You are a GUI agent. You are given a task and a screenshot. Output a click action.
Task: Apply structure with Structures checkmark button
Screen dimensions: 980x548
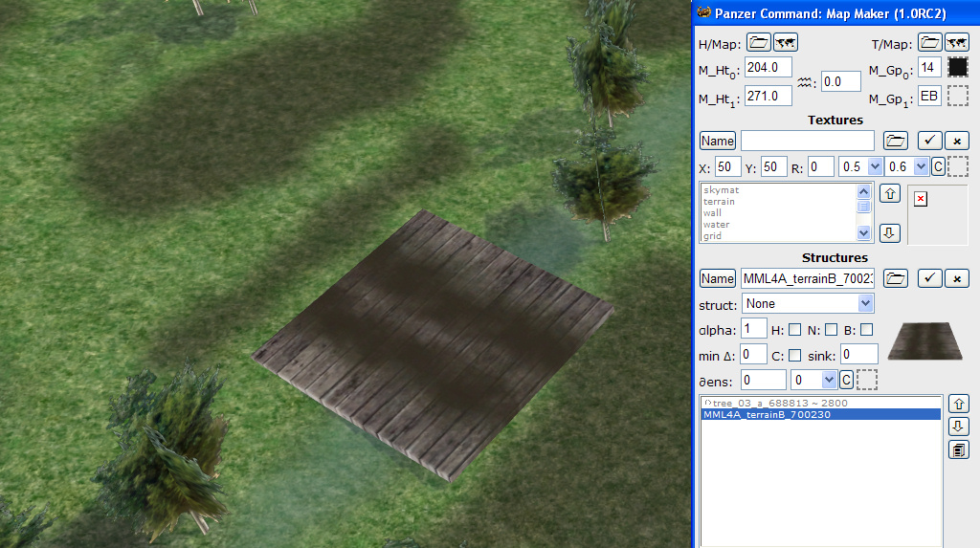click(x=929, y=278)
